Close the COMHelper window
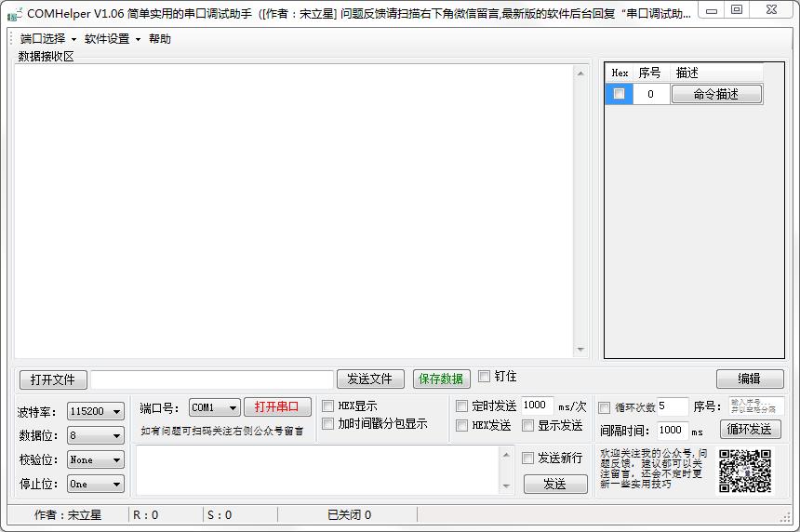 click(772, 9)
